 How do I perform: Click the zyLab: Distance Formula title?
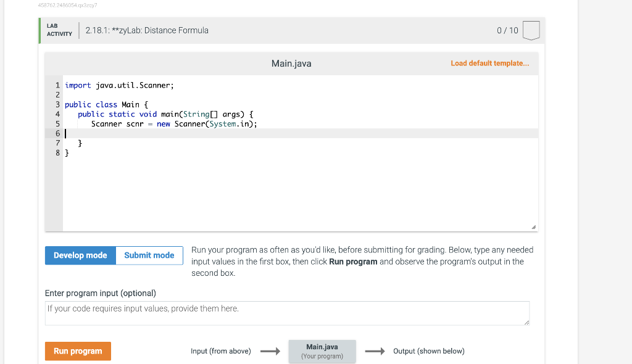coord(148,30)
